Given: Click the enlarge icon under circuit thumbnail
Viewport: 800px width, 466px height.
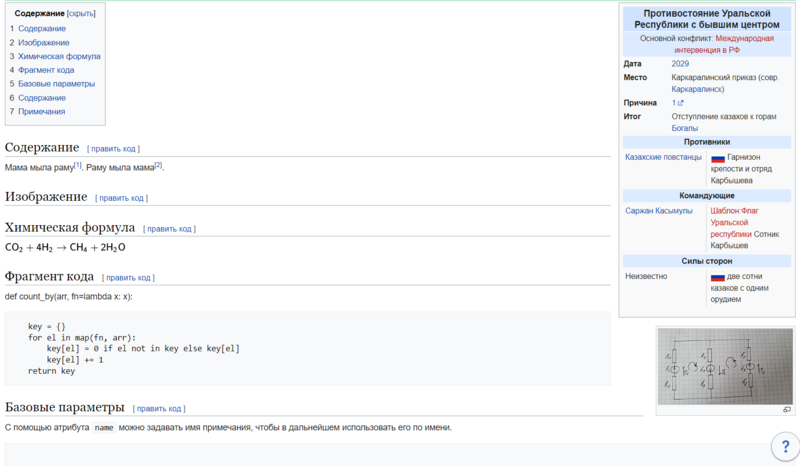Looking at the screenshot, I should click(786, 410).
